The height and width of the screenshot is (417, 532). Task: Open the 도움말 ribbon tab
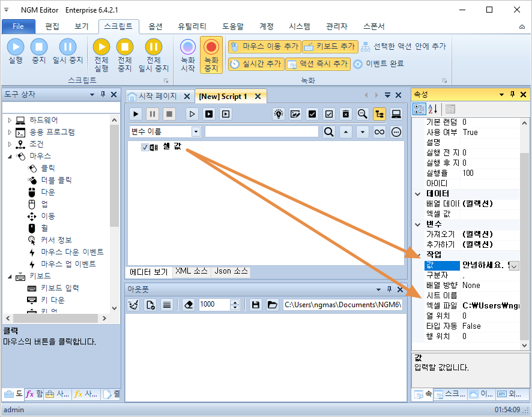click(233, 26)
